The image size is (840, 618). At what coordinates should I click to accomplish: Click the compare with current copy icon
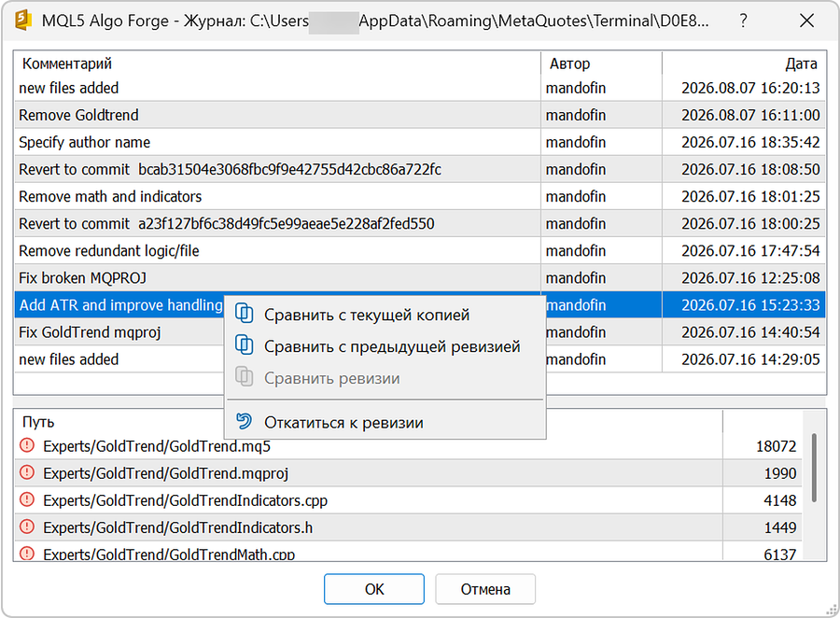pyautogui.click(x=245, y=313)
